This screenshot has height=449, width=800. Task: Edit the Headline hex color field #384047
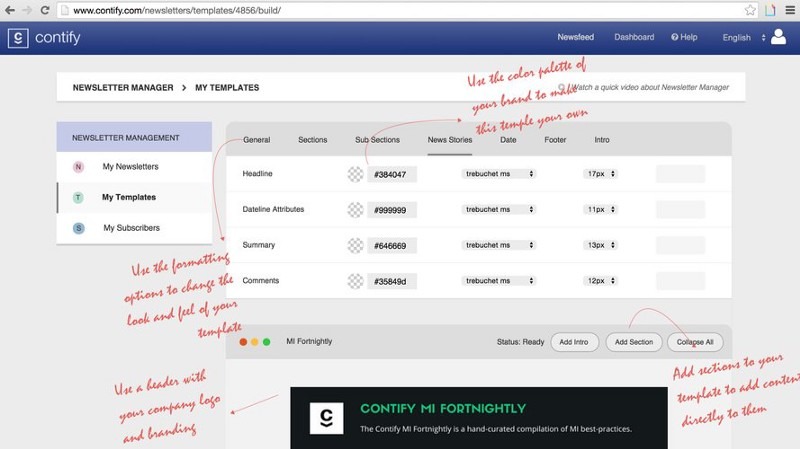point(392,174)
